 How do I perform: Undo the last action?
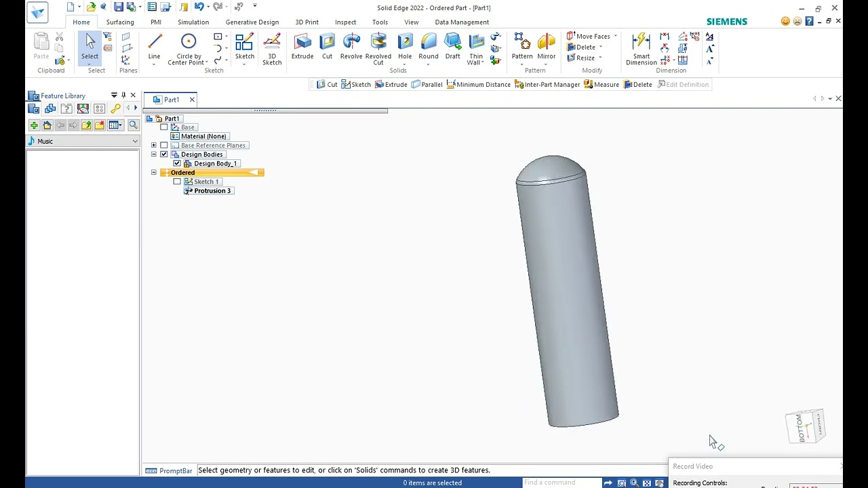click(199, 7)
